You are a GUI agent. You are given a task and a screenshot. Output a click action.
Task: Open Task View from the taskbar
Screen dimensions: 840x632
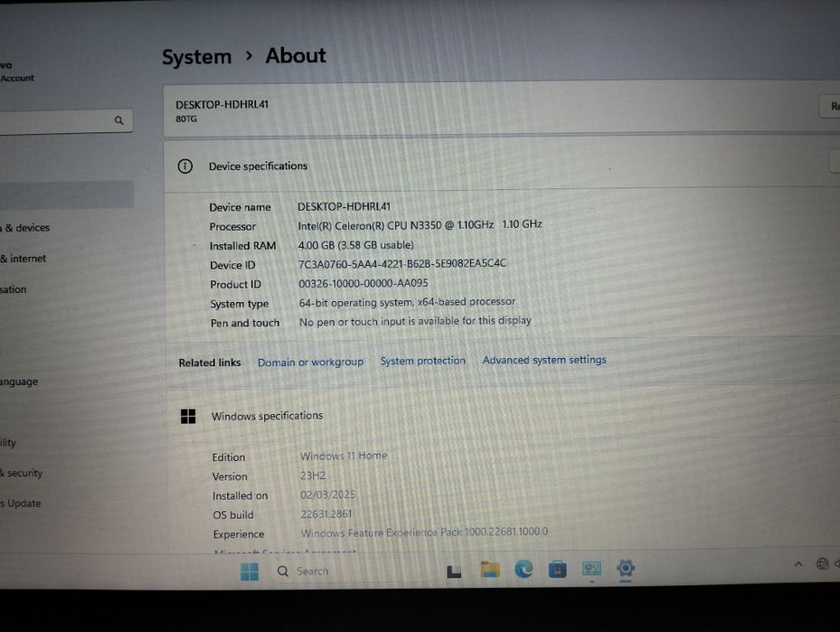pos(454,572)
